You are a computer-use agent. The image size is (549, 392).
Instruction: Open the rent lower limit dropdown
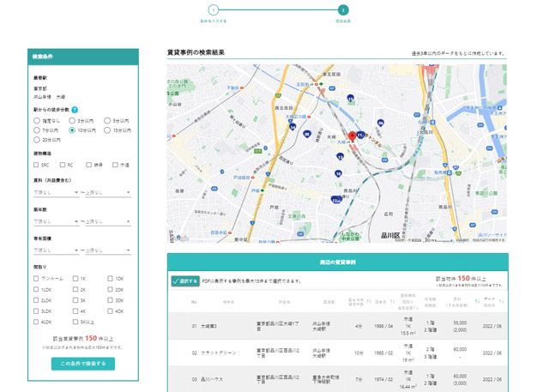point(56,192)
